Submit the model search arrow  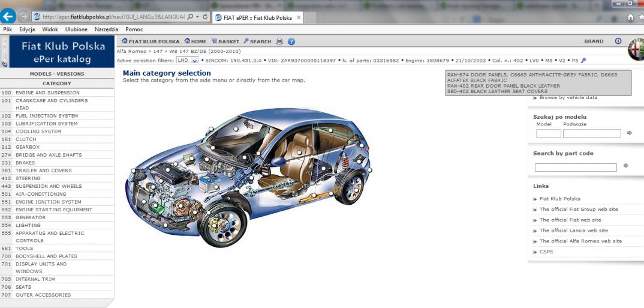630,133
